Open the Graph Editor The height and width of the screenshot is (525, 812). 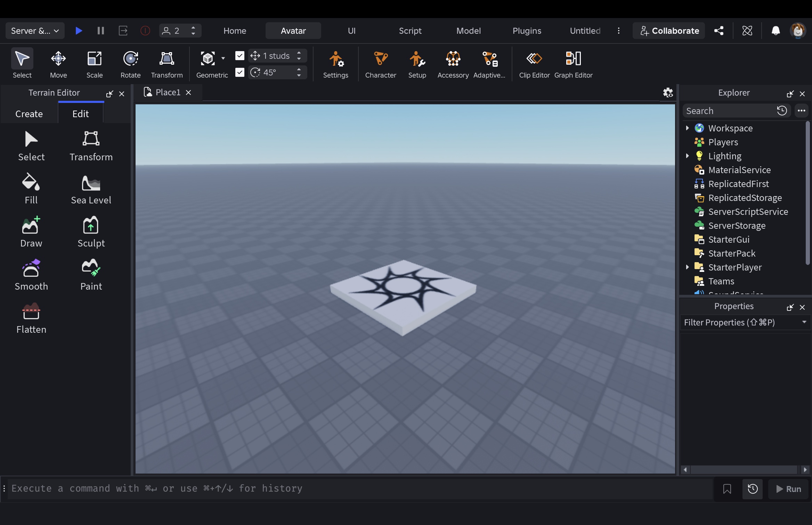coord(573,64)
